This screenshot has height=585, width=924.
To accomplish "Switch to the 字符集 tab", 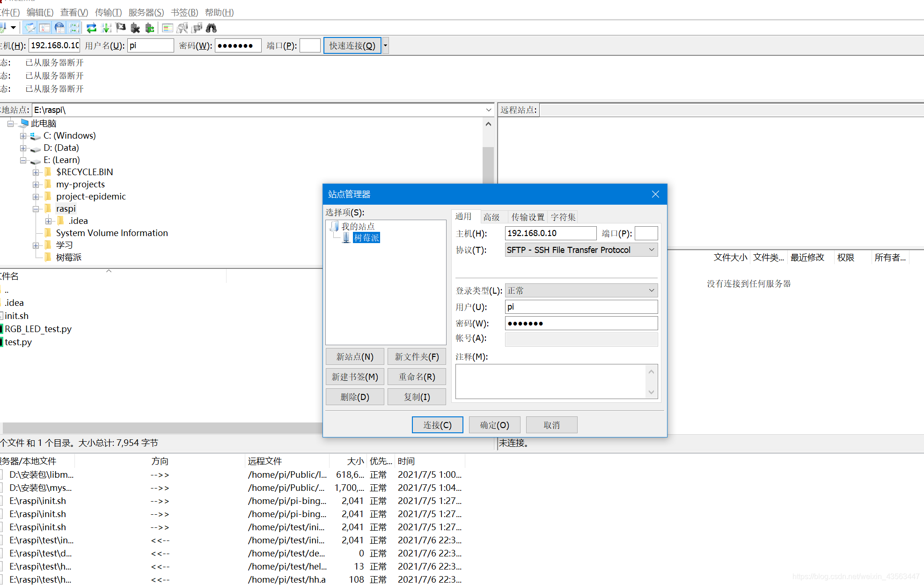I will click(563, 217).
